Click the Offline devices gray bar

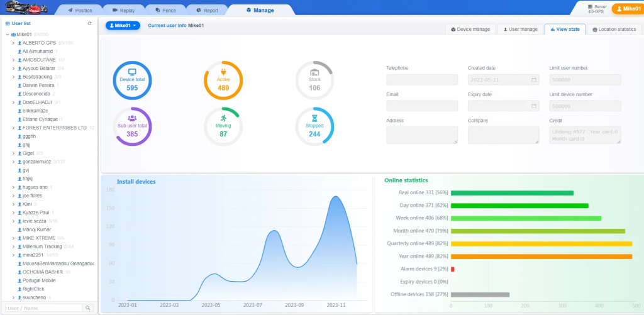point(480,294)
